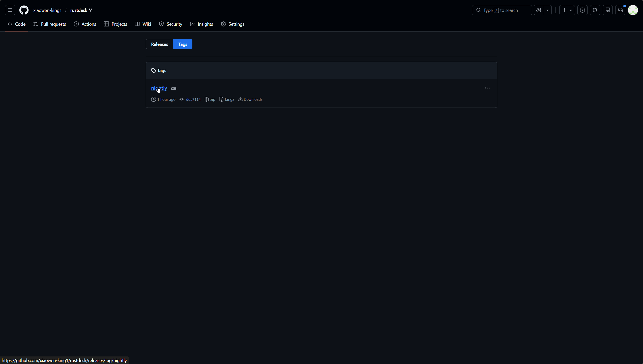643x364 pixels.
Task: Open Copilot chat icon
Action: pyautogui.click(x=539, y=10)
